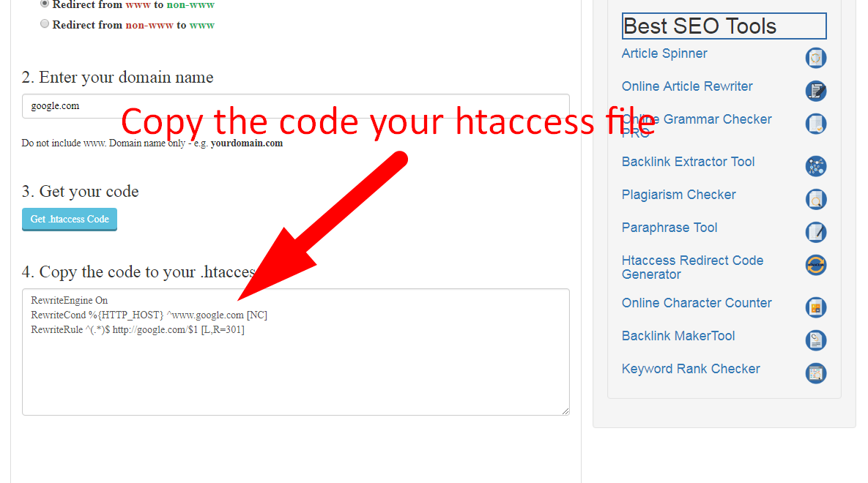The height and width of the screenshot is (483, 868).
Task: Click the Htaccess Redirect Code Generator icon
Action: (815, 265)
